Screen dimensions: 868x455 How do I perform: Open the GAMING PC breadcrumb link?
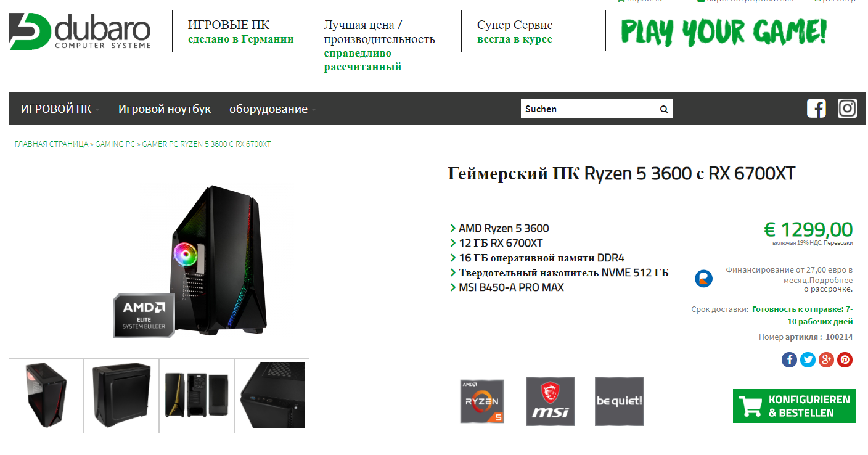click(115, 144)
